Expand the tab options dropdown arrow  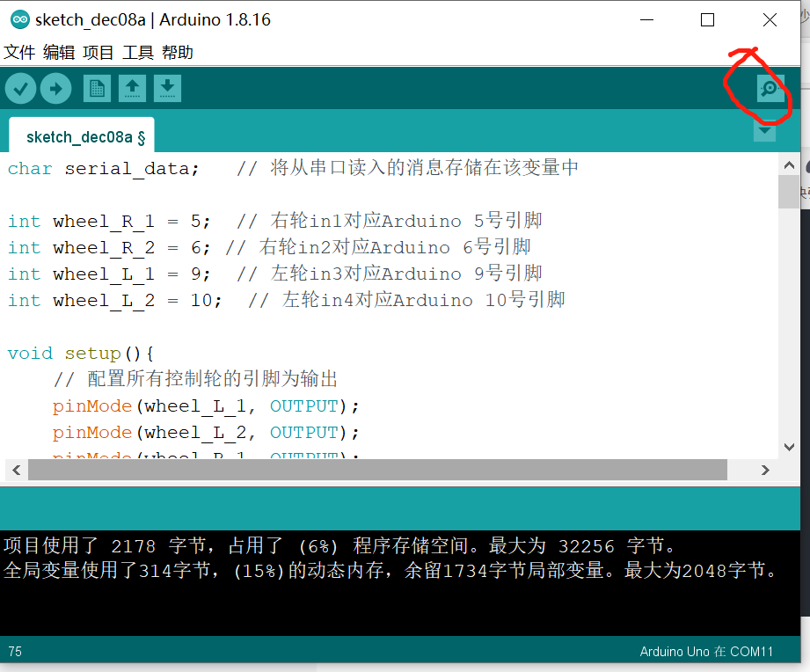tap(764, 131)
